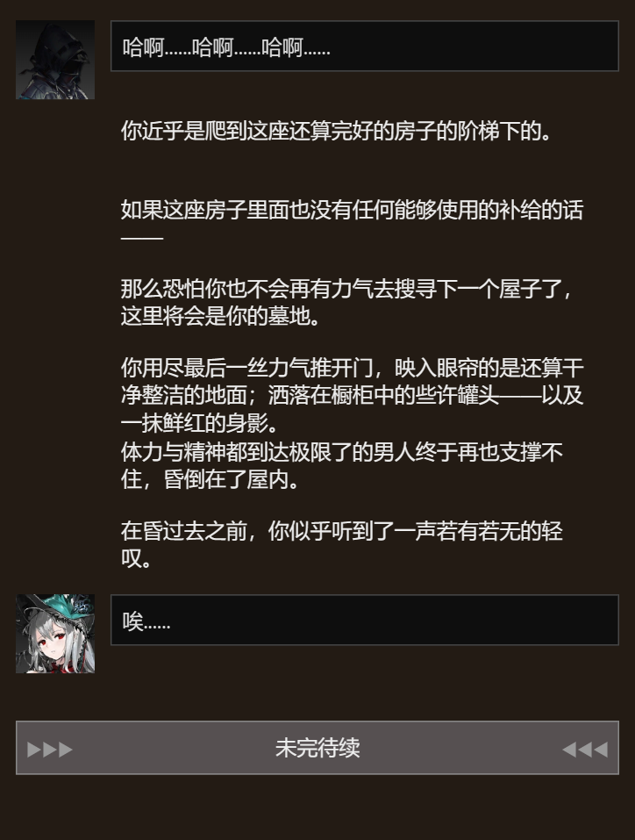Select the 哈啊……哈啊…… dialogue box
This screenshot has height=840, width=635.
365,46
